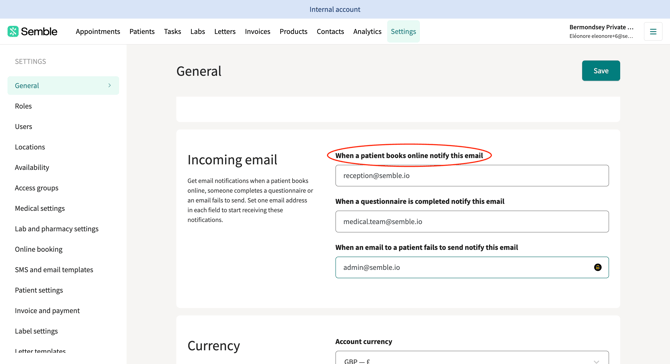Open Availability settings
670x364 pixels.
click(32, 167)
